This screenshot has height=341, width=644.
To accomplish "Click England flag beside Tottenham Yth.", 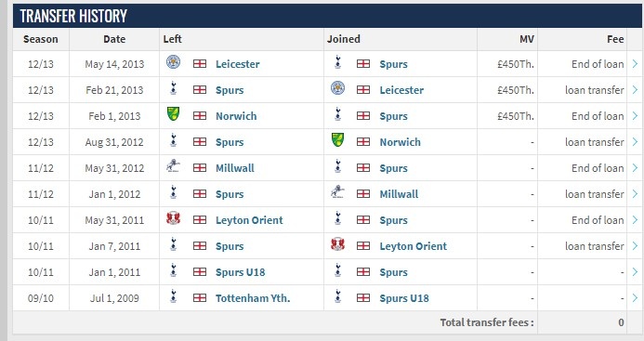I will click(200, 297).
